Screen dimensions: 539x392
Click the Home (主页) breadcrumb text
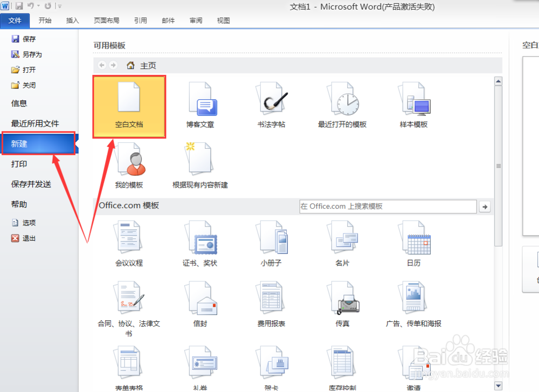coord(148,66)
